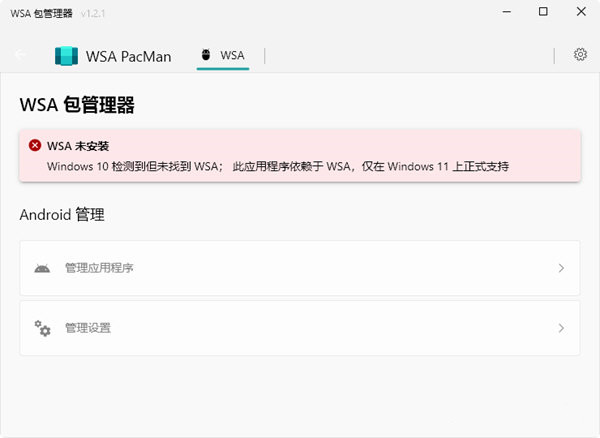Screen dimensions: 600x438
Task: Open settings via the gear icon
Action: [x=580, y=55]
